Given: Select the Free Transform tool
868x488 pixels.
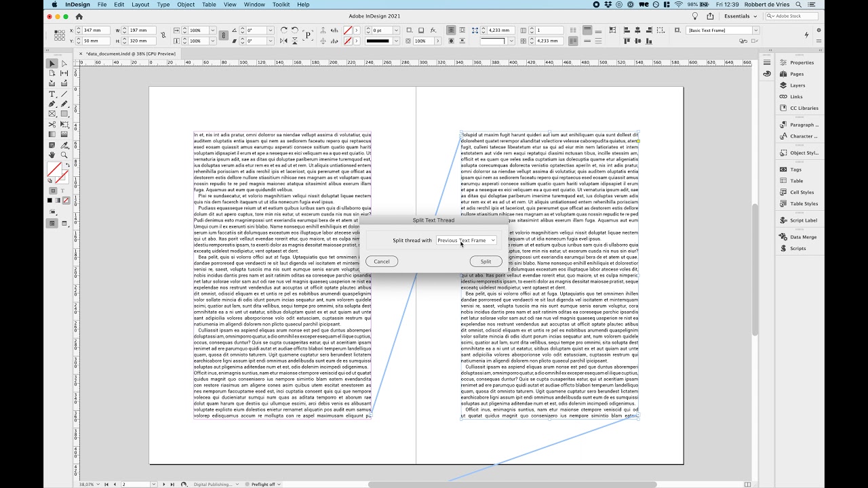Looking at the screenshot, I should (x=64, y=125).
